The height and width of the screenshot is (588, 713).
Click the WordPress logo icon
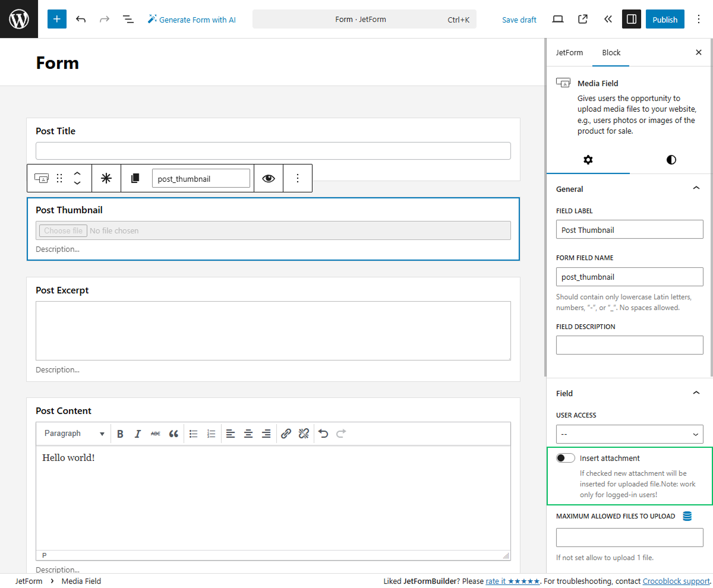coord(19,19)
